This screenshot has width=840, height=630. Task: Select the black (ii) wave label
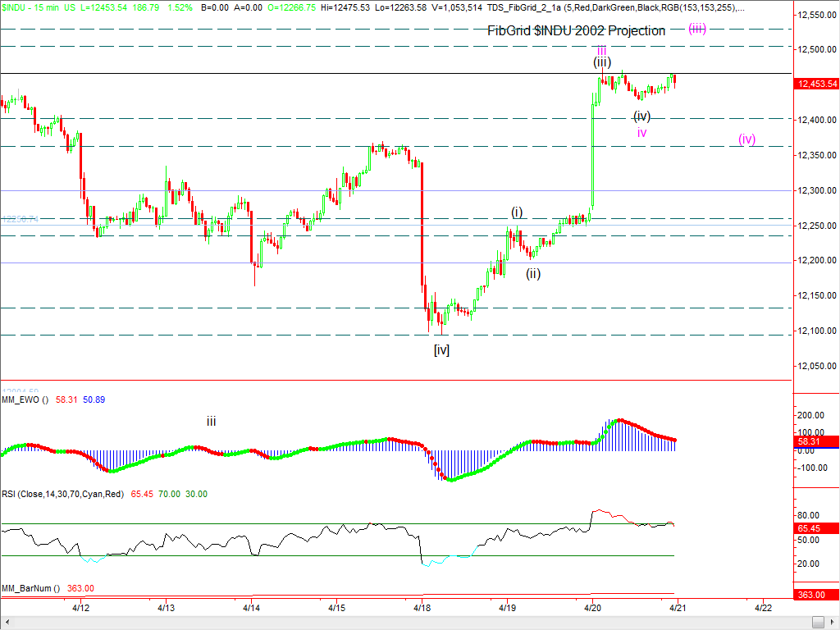(x=533, y=274)
